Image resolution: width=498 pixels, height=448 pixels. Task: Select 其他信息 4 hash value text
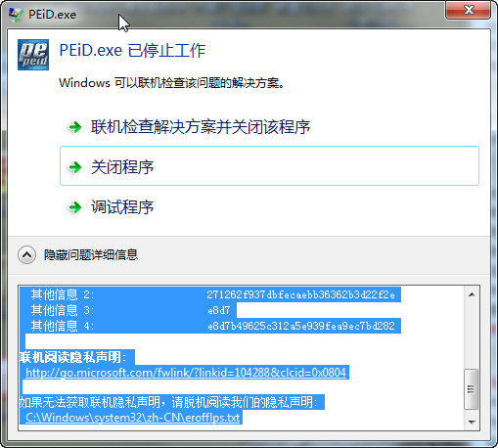click(301, 326)
